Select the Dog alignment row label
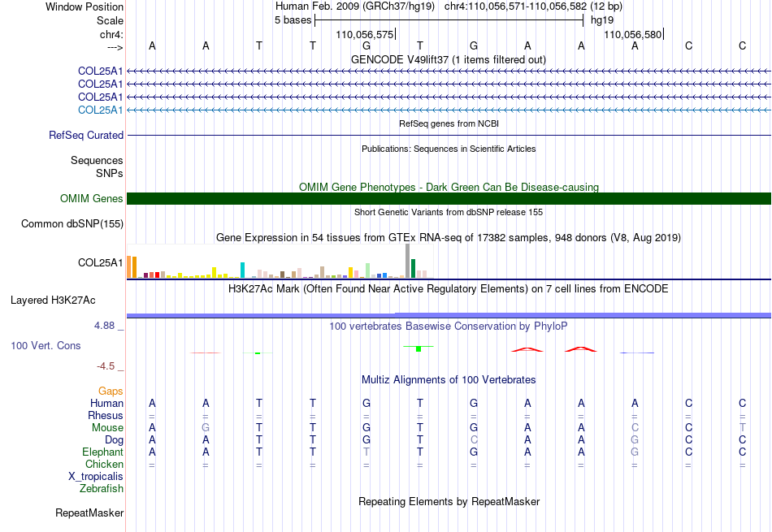The image size is (772, 532). click(x=114, y=439)
